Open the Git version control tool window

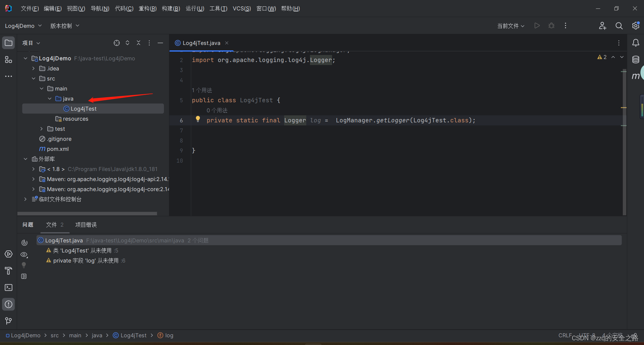(x=9, y=321)
